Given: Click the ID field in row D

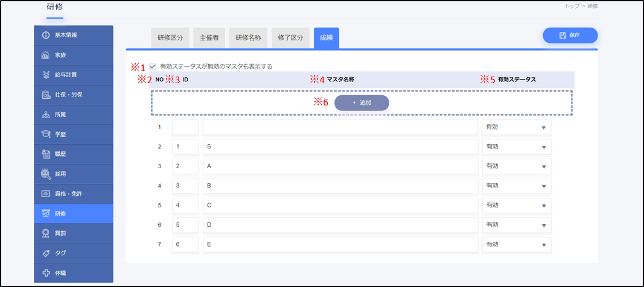Looking at the screenshot, I should [x=186, y=225].
